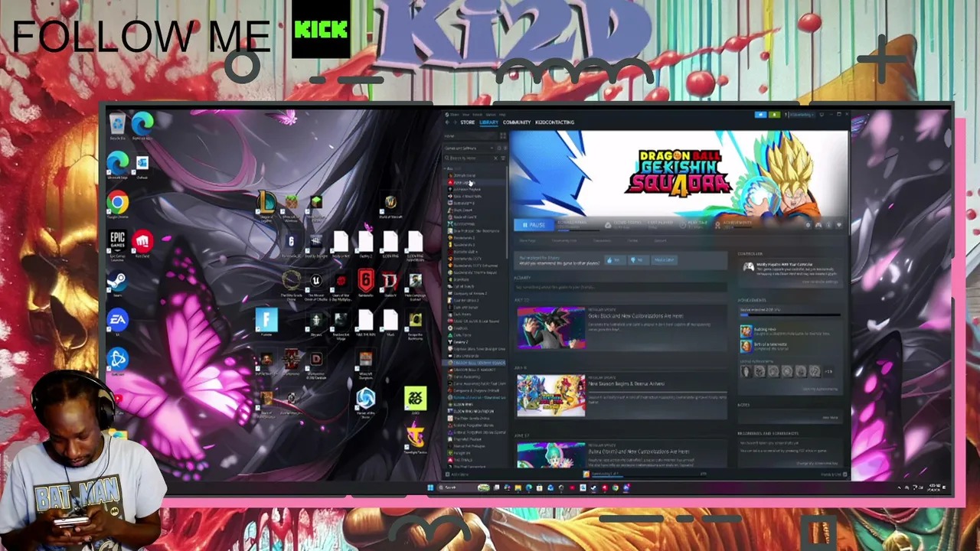The width and height of the screenshot is (980, 551).
Task: Open the KI2DCONTACTING profile tab
Action: click(554, 122)
